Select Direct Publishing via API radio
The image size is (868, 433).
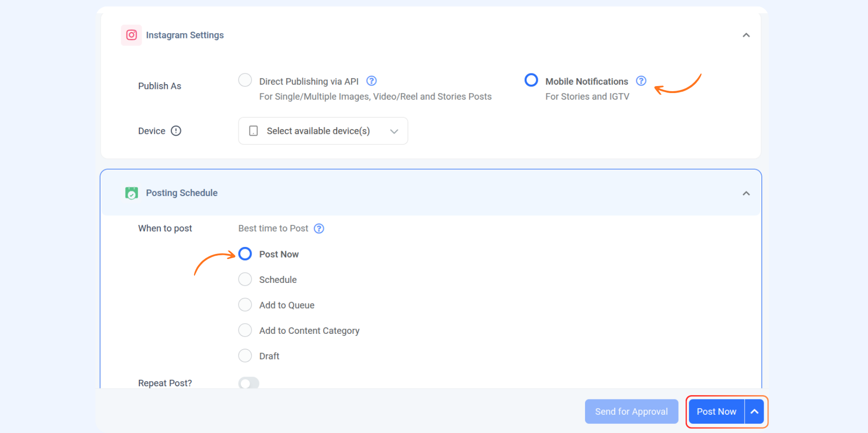pos(245,80)
